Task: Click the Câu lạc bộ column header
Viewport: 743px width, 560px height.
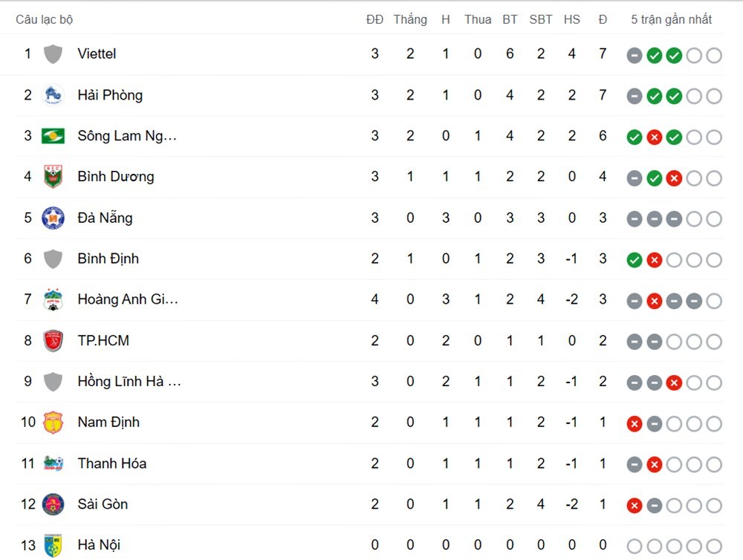Action: tap(46, 19)
